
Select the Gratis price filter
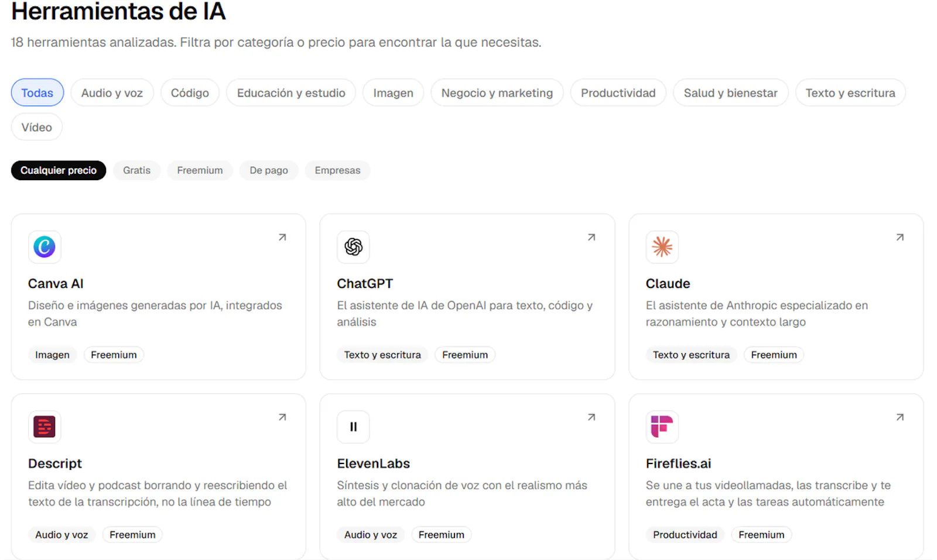click(136, 170)
